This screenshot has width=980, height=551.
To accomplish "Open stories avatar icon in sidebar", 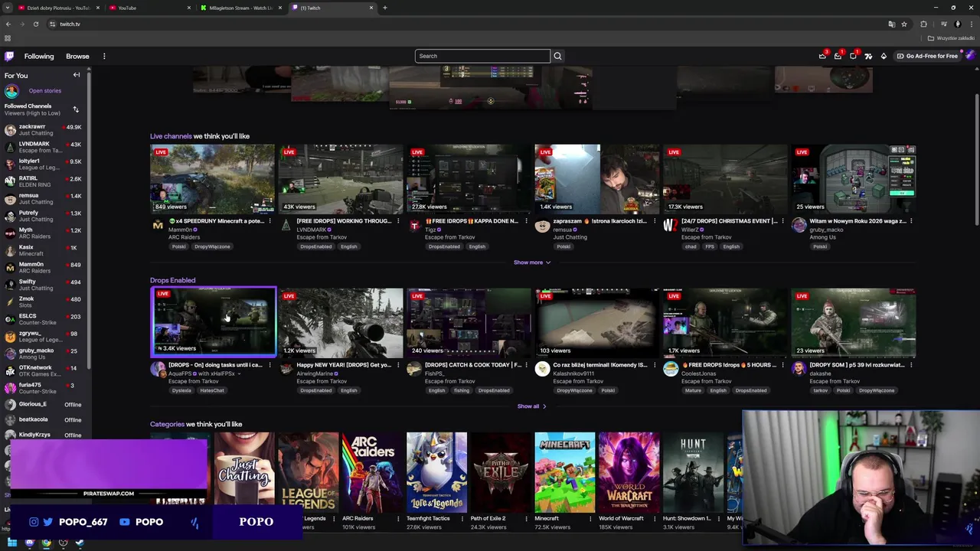I will click(11, 91).
